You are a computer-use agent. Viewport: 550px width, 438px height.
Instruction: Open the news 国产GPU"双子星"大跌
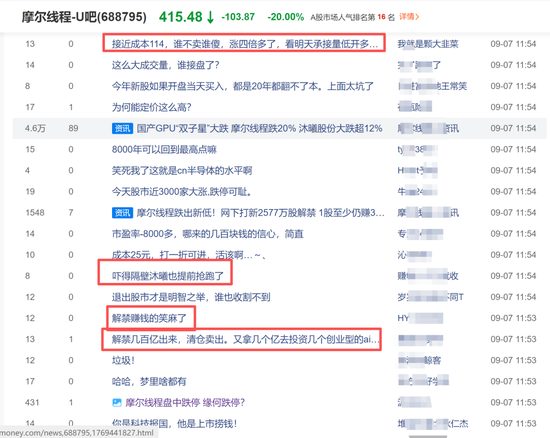pos(260,128)
